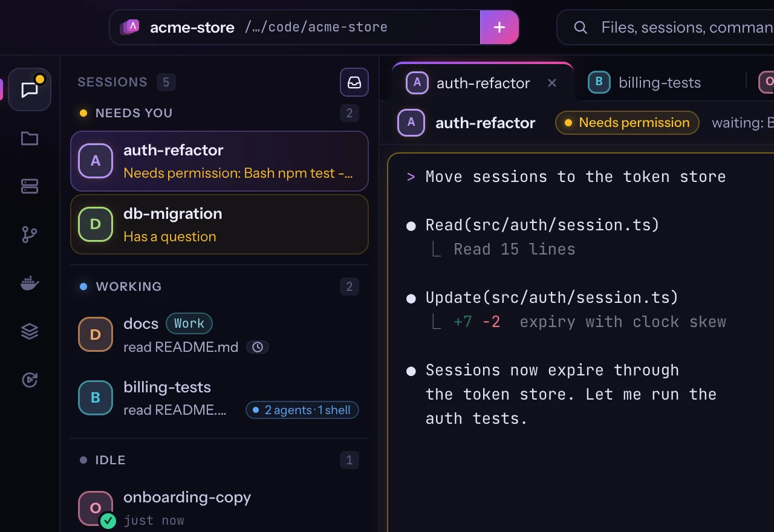Click the Work badge on the docs session

189,323
